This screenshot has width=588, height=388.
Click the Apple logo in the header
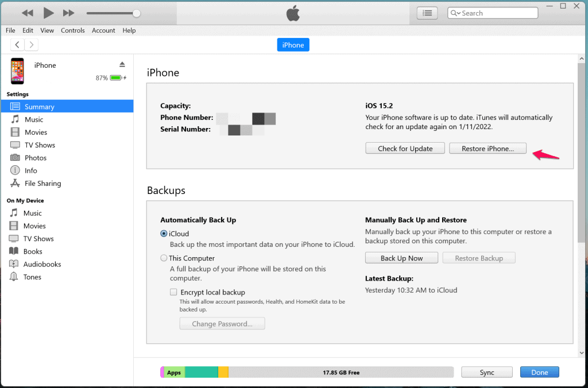click(293, 14)
